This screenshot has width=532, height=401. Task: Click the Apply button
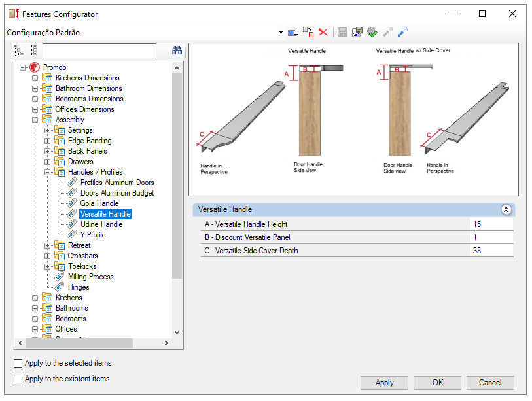coord(384,383)
